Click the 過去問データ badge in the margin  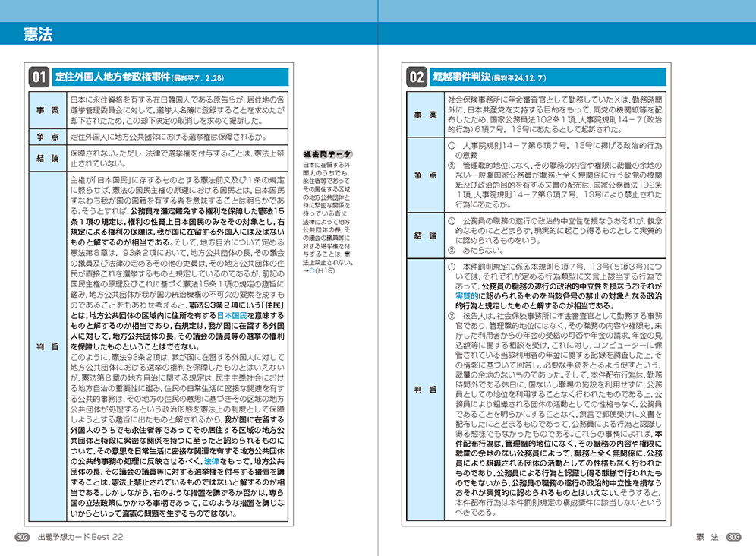328,154
